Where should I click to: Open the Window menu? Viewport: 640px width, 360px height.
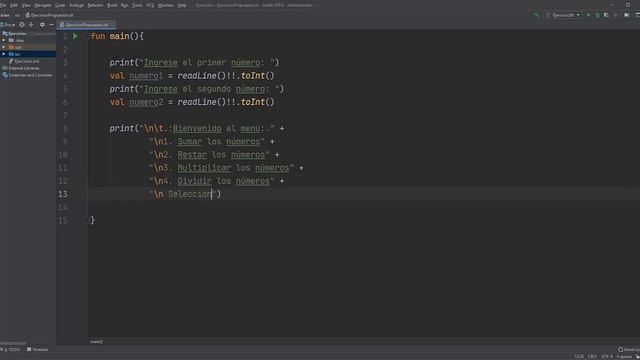[x=165, y=5]
